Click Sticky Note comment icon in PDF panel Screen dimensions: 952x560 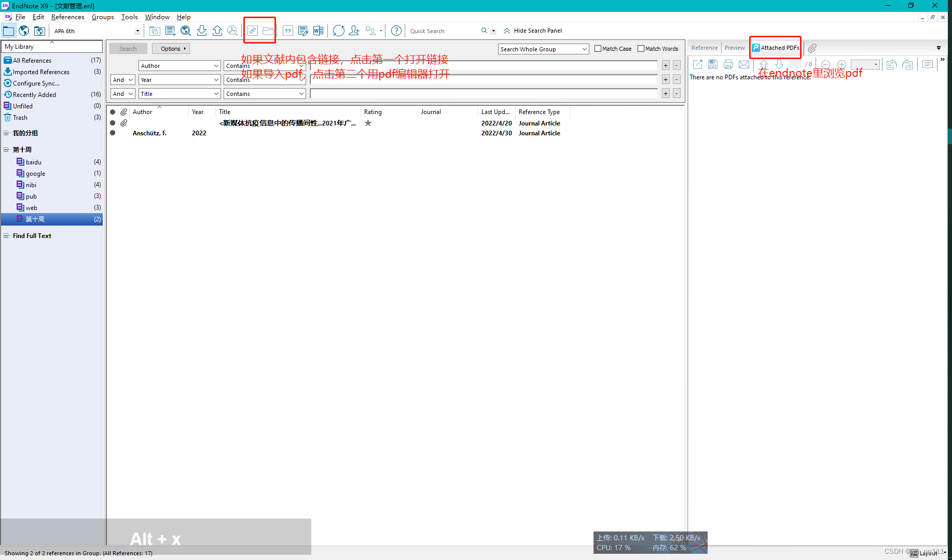coord(928,65)
